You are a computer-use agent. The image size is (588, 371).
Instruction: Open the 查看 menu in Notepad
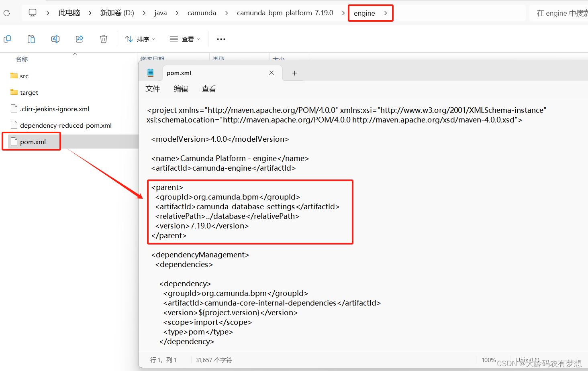pos(209,89)
